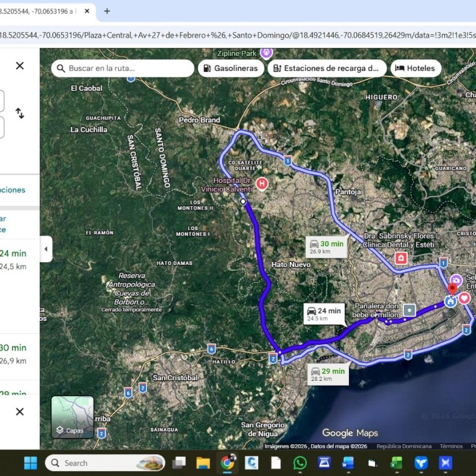The image size is (476, 476).
Task: Select the Gasolineras filter chip
Action: (x=231, y=68)
